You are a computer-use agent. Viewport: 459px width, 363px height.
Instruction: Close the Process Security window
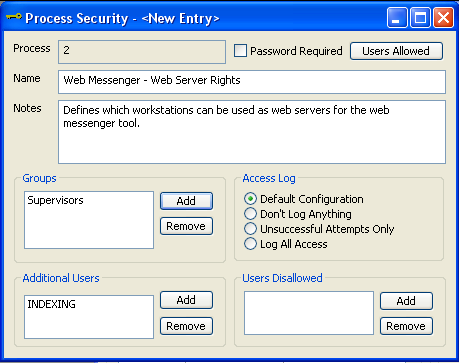443,17
